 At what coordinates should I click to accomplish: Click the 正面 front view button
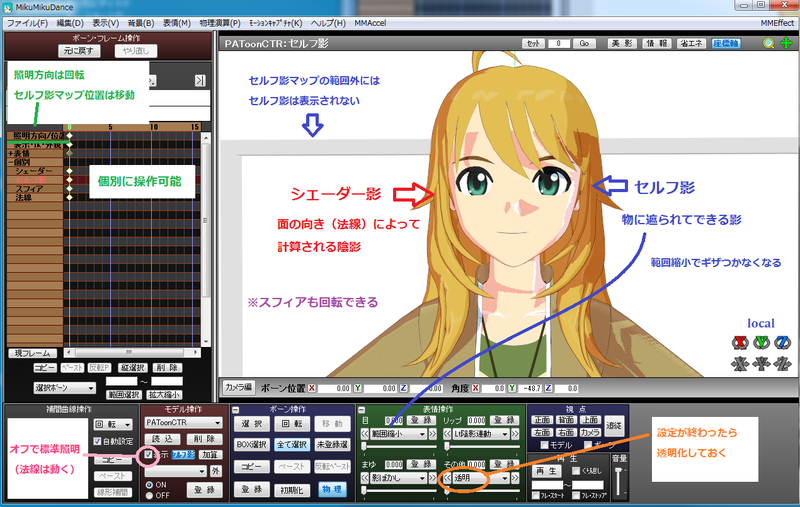pyautogui.click(x=542, y=420)
